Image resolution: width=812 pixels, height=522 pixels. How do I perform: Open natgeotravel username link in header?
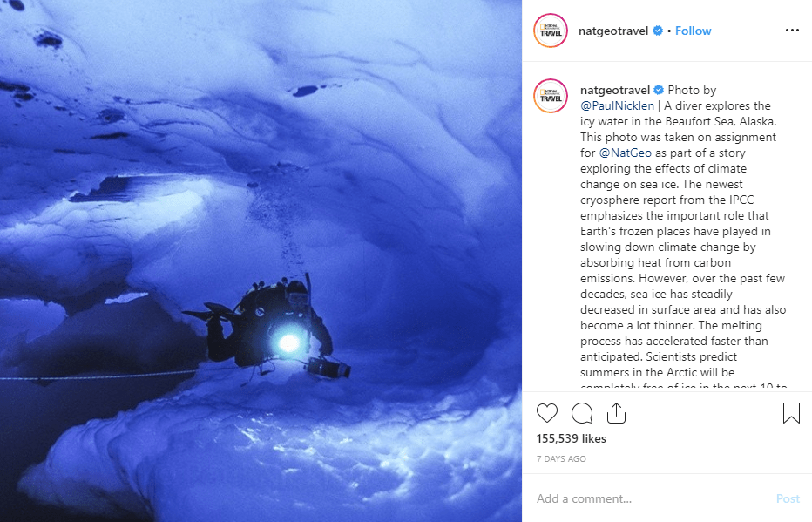613,31
